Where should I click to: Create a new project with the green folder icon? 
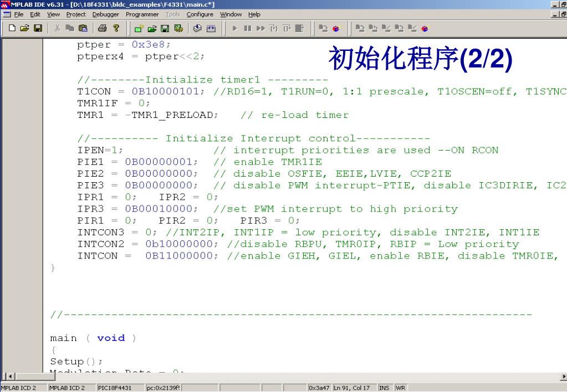tap(139, 29)
